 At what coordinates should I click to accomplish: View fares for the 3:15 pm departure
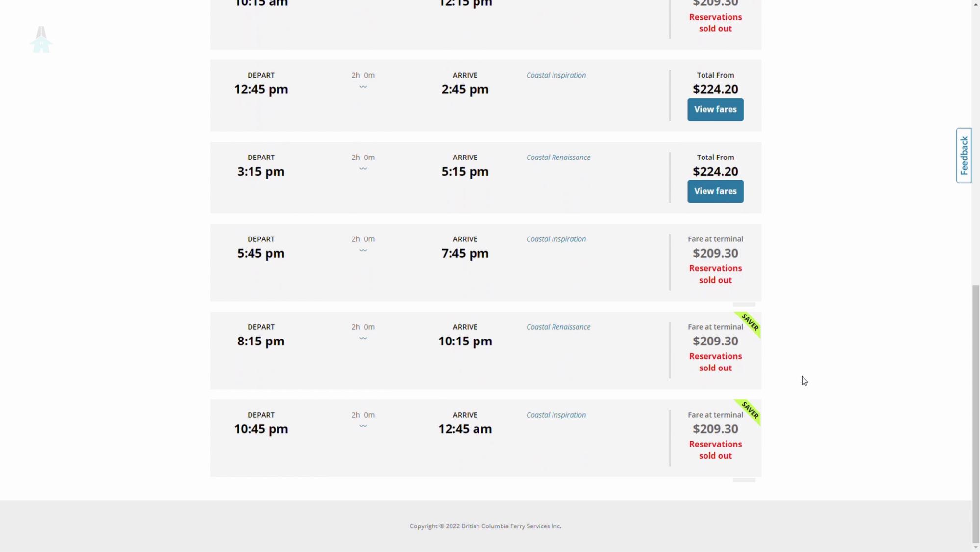715,191
